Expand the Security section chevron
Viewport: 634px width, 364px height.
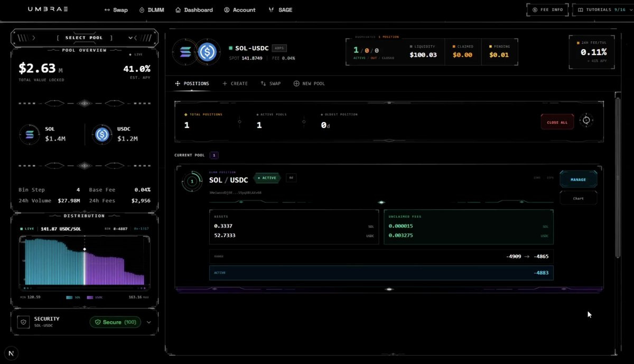[x=149, y=322]
